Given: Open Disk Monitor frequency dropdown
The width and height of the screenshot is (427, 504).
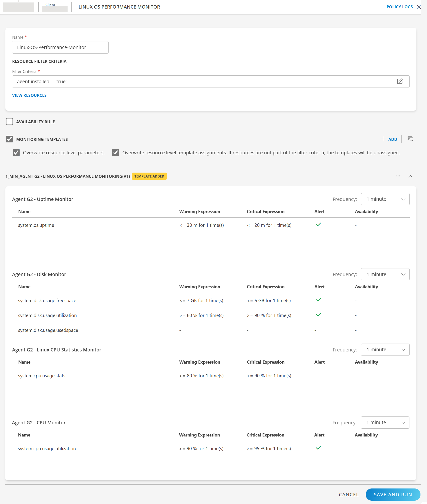Looking at the screenshot, I should tap(385, 274).
